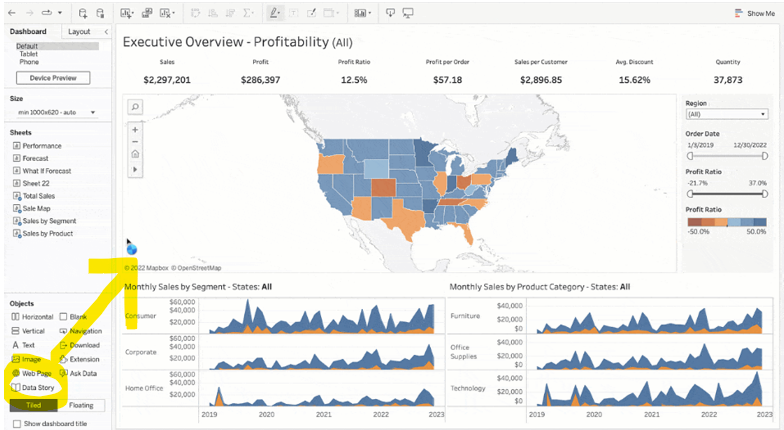The height and width of the screenshot is (430, 784).
Task: Pick the Download object in Objects list
Action: (80, 345)
